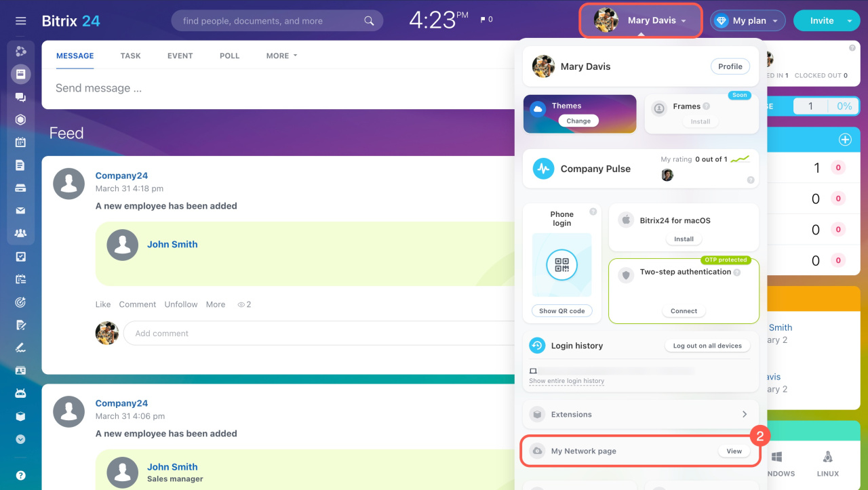Open the top circles sidebar icon

[x=20, y=51]
